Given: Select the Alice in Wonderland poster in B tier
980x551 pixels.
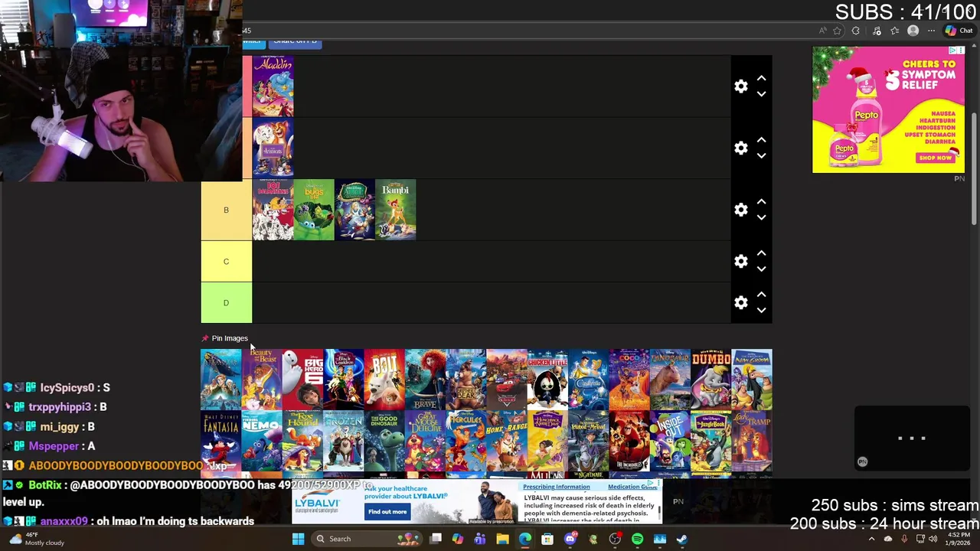Looking at the screenshot, I should coord(354,210).
